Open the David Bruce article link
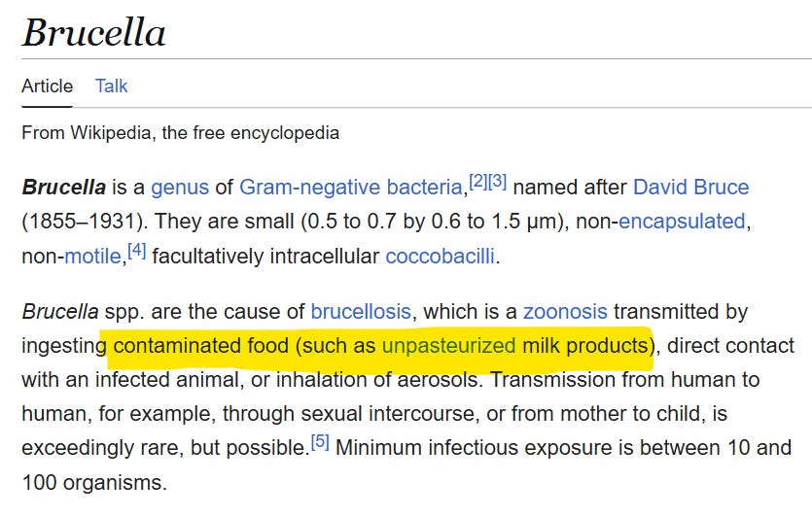 coord(690,187)
